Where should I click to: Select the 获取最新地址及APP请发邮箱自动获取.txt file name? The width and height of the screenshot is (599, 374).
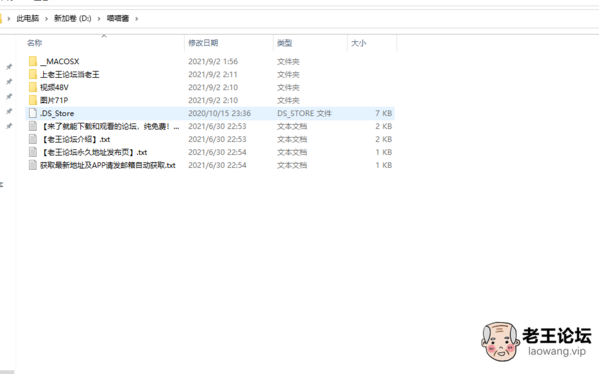coord(108,165)
